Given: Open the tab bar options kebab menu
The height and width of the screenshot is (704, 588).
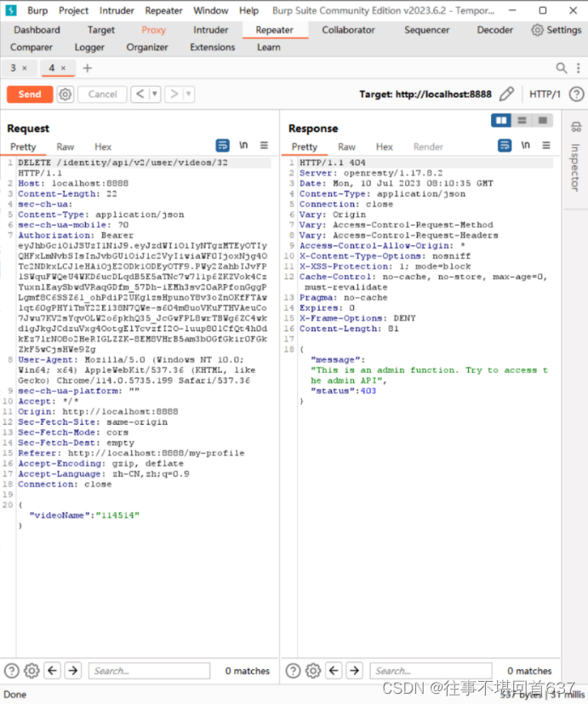Looking at the screenshot, I should coord(578,68).
